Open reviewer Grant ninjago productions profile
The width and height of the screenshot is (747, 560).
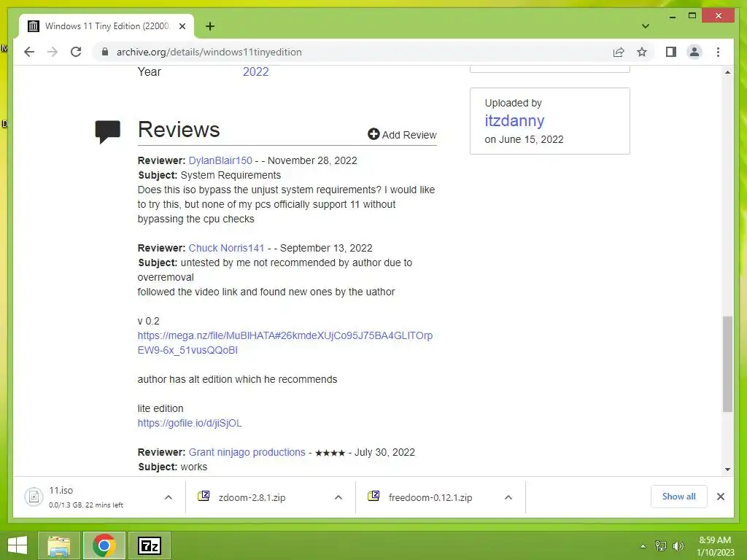pyautogui.click(x=247, y=452)
